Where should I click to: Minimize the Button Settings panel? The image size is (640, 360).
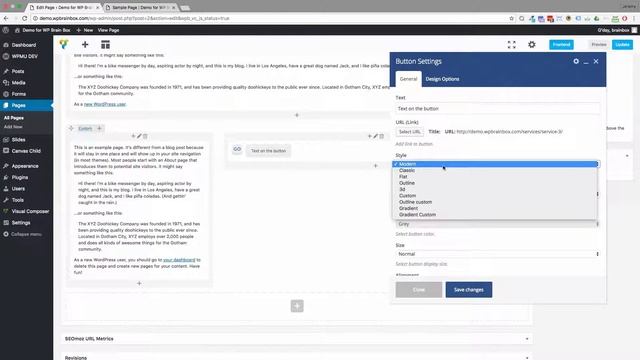[x=586, y=62]
